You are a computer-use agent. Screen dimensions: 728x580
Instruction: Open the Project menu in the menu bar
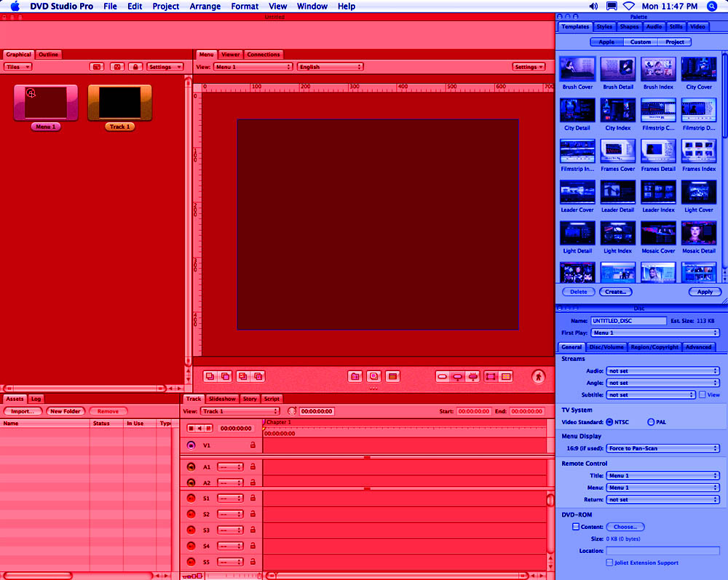tap(166, 6)
